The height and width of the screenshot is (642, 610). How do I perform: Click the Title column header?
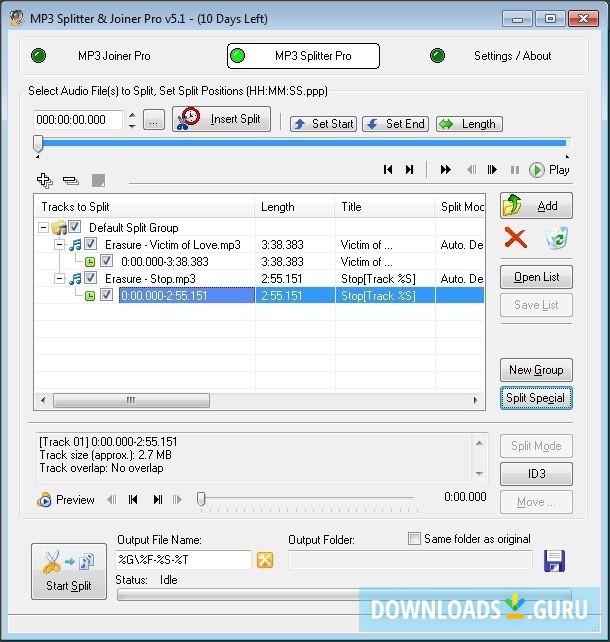tap(385, 207)
